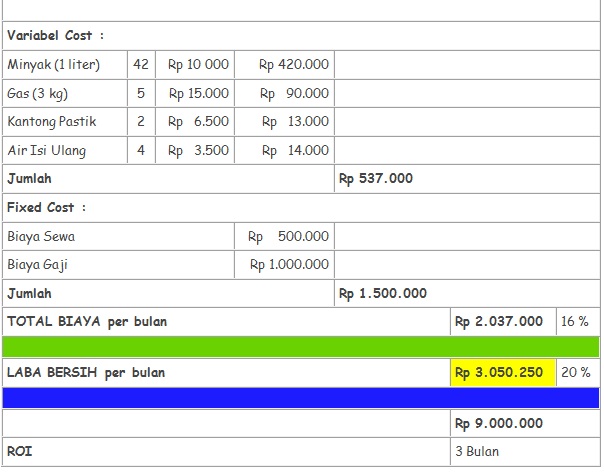The image size is (604, 472).
Task: Click yellow highlighted 'Rp 3.050.250' cell
Action: pyautogui.click(x=503, y=373)
